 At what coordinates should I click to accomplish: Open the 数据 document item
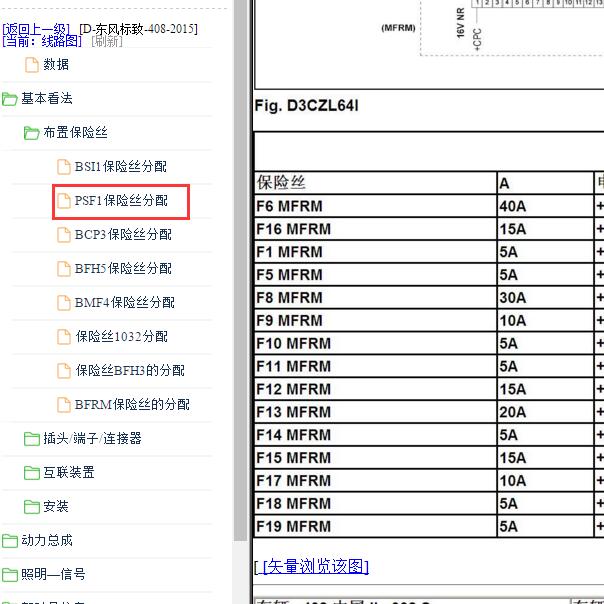point(56,64)
